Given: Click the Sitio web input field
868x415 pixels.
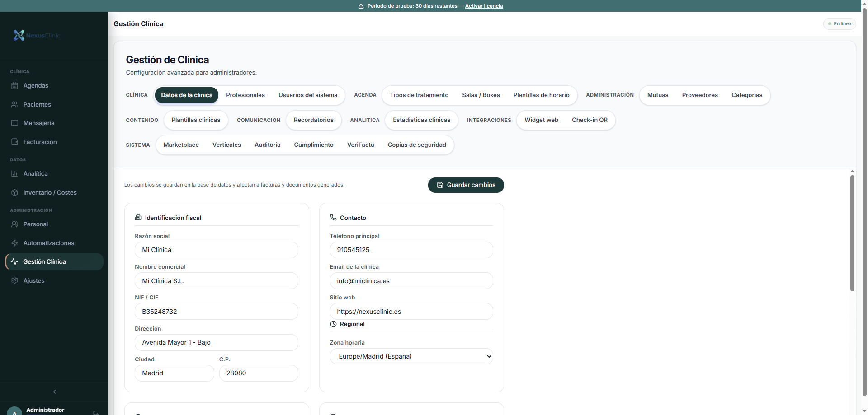Looking at the screenshot, I should tap(411, 312).
